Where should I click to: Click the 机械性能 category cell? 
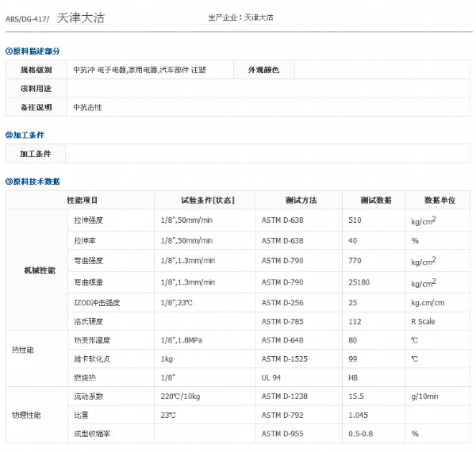(40, 270)
